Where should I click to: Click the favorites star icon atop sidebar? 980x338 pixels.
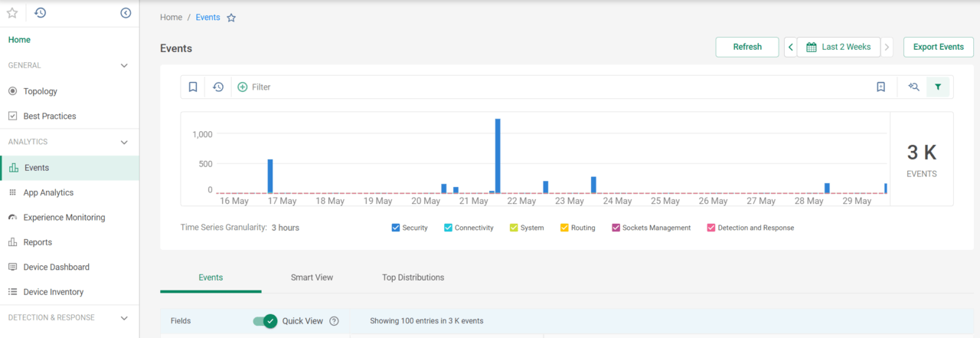coord(12,13)
